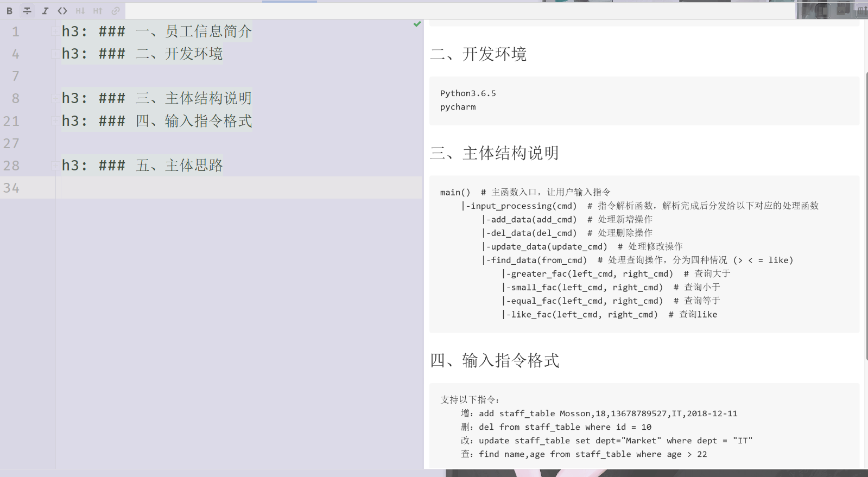The width and height of the screenshot is (868, 477).
Task: Click line number 28 in gutter
Action: [11, 166]
